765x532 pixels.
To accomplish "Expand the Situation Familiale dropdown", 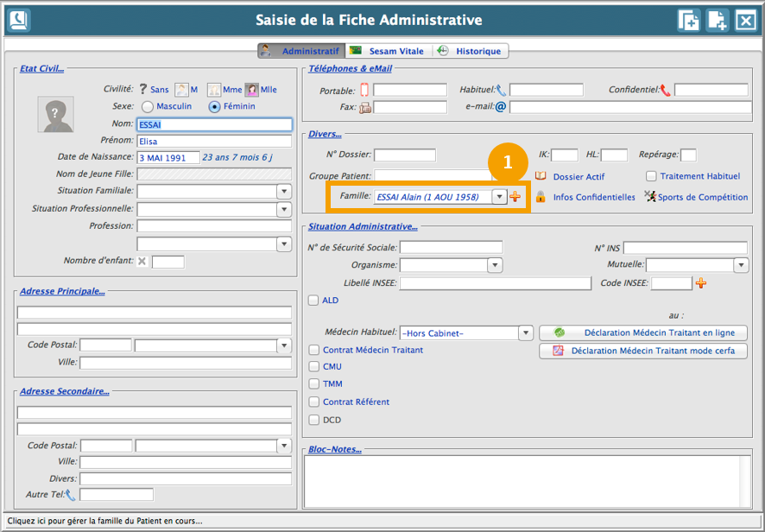I will pyautogui.click(x=284, y=191).
